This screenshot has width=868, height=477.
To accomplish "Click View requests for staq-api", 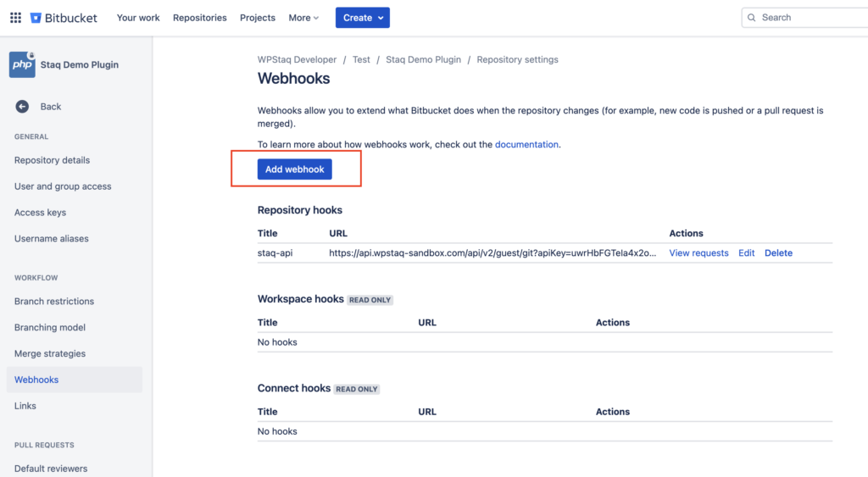I will pos(698,252).
